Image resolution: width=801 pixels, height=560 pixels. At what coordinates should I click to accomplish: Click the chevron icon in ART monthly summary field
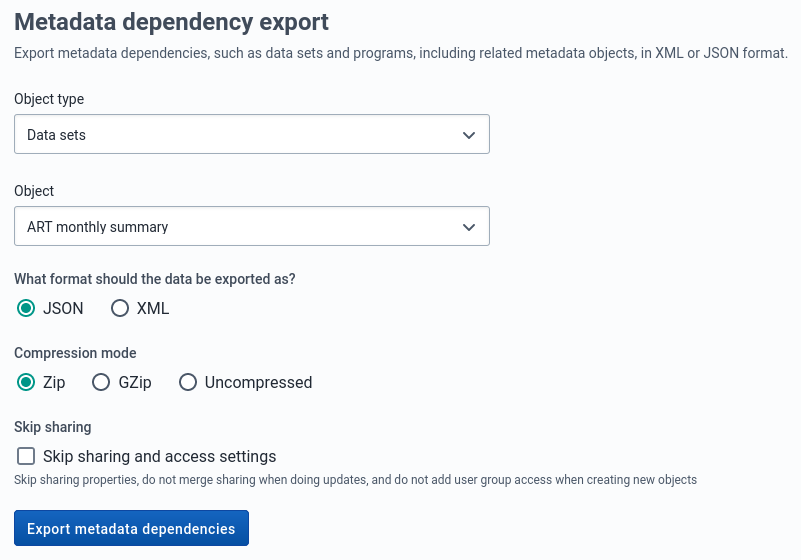pos(469,227)
